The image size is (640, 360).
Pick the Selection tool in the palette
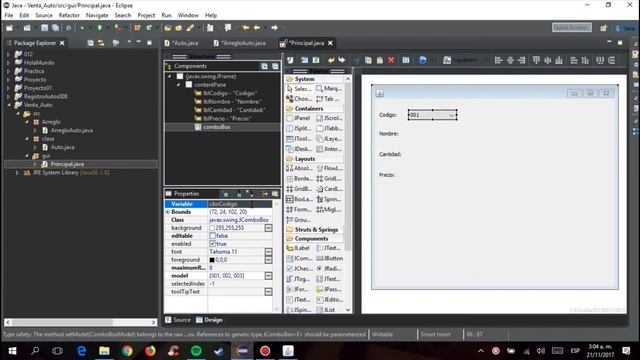pos(299,88)
